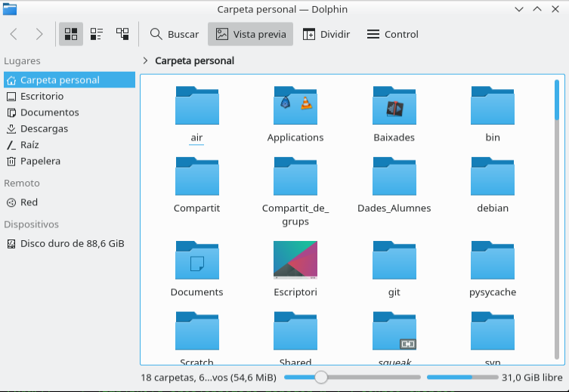Select Carpeta personal in Lugares

coord(70,80)
